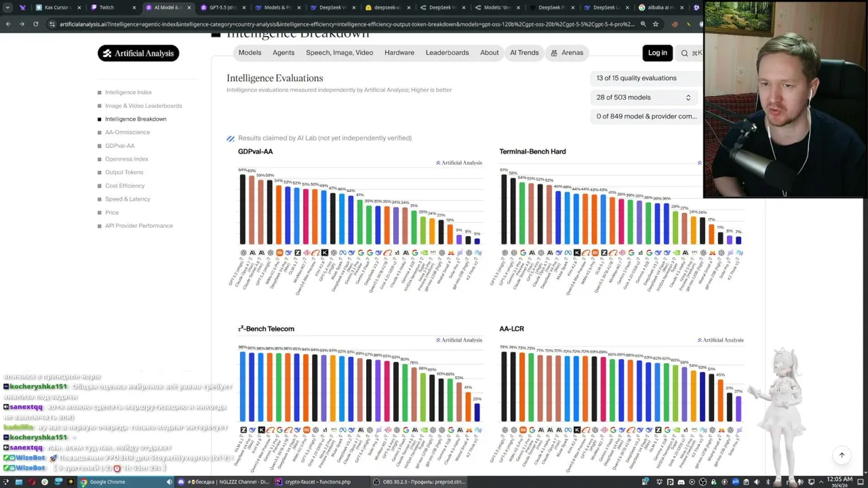Click the browser forward arrow

coord(21,24)
